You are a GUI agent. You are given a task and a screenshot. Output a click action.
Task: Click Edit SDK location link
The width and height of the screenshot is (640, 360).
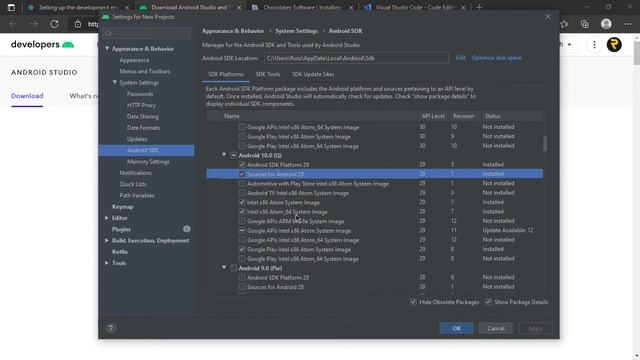(460, 58)
